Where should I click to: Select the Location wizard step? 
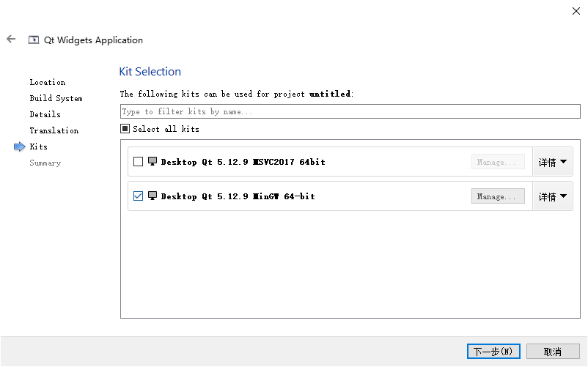click(x=48, y=82)
